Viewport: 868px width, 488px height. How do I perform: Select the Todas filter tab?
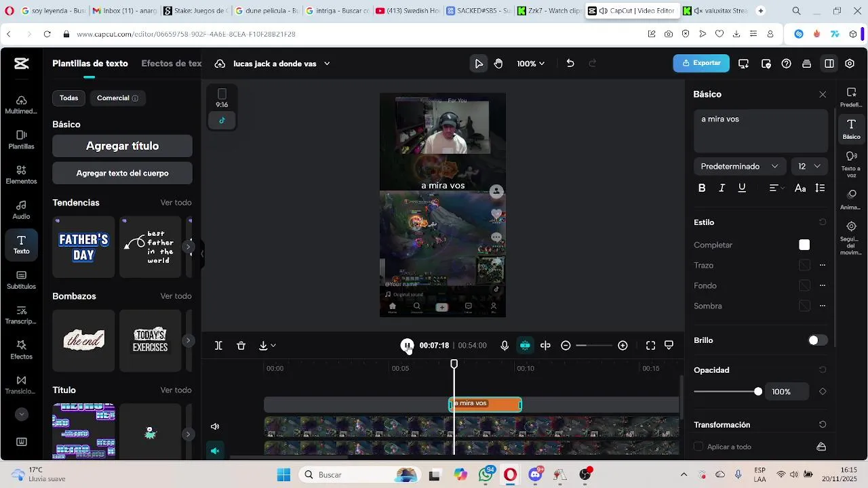tap(68, 98)
